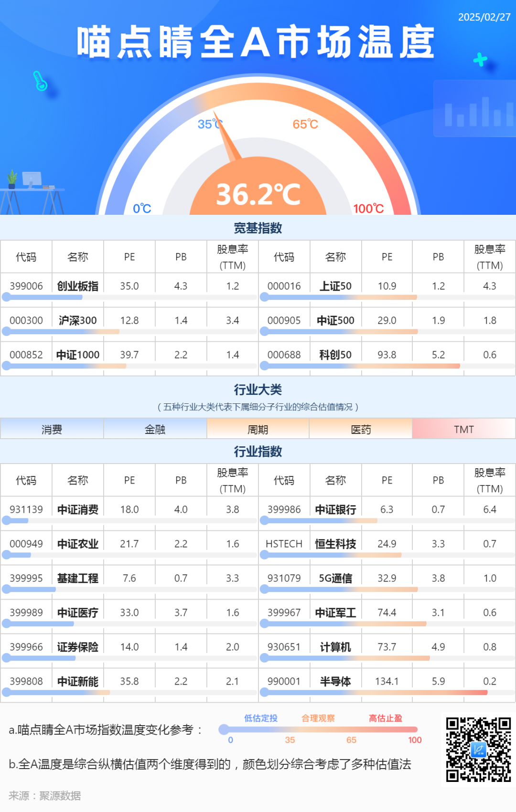The height and width of the screenshot is (812, 516).
Task: Click the HSTECH code cell
Action: [x=284, y=544]
